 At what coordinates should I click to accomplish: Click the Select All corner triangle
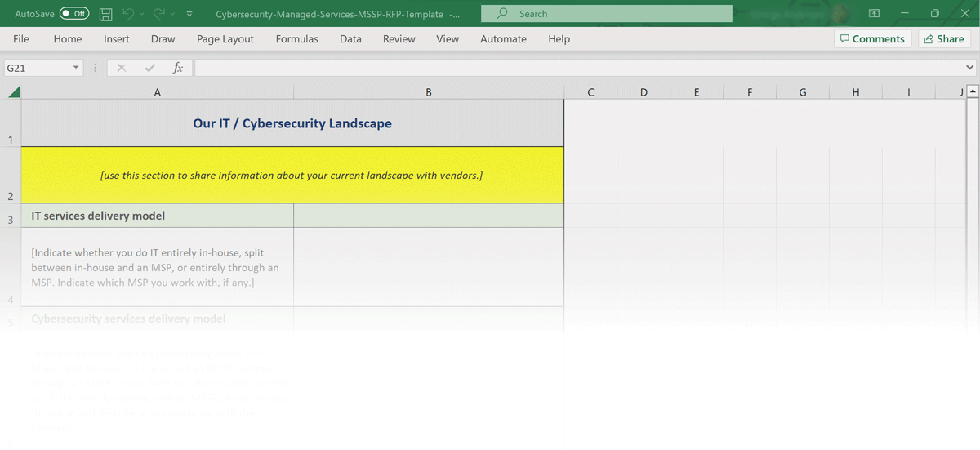pyautogui.click(x=12, y=92)
